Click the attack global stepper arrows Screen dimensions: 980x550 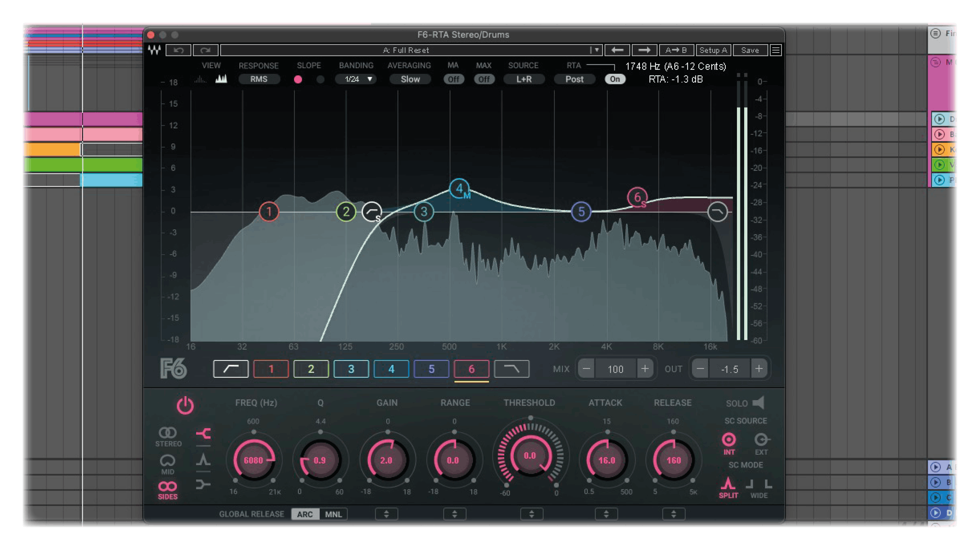[606, 514]
